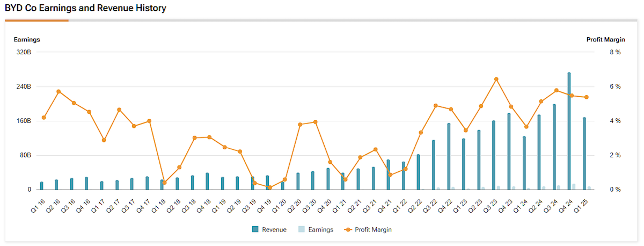Click the Q4 22 revenue bar
The width and height of the screenshot is (644, 246).
pos(449,156)
